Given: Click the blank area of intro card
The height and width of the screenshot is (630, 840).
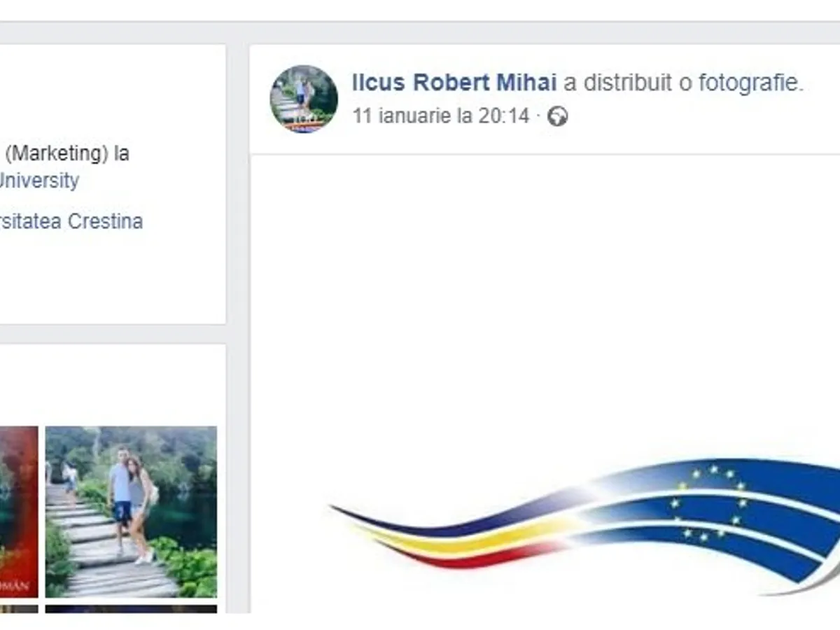Looking at the screenshot, I should click(x=112, y=280).
